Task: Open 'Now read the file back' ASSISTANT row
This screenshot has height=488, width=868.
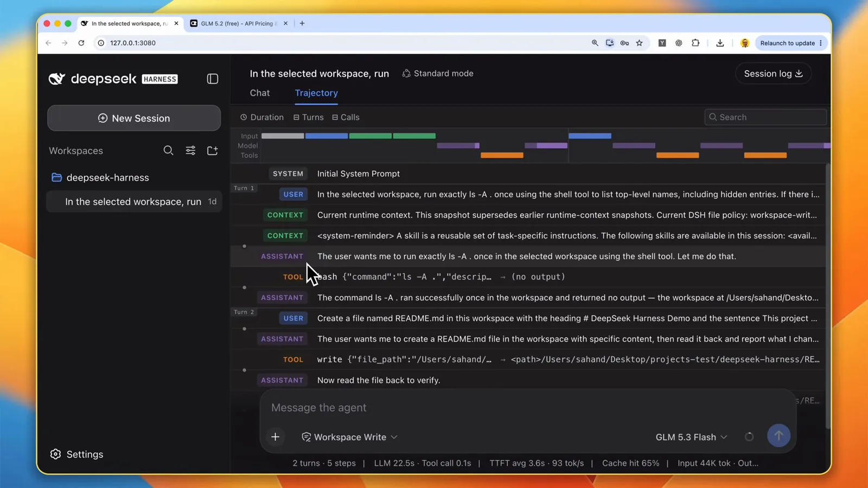Action: [528, 380]
